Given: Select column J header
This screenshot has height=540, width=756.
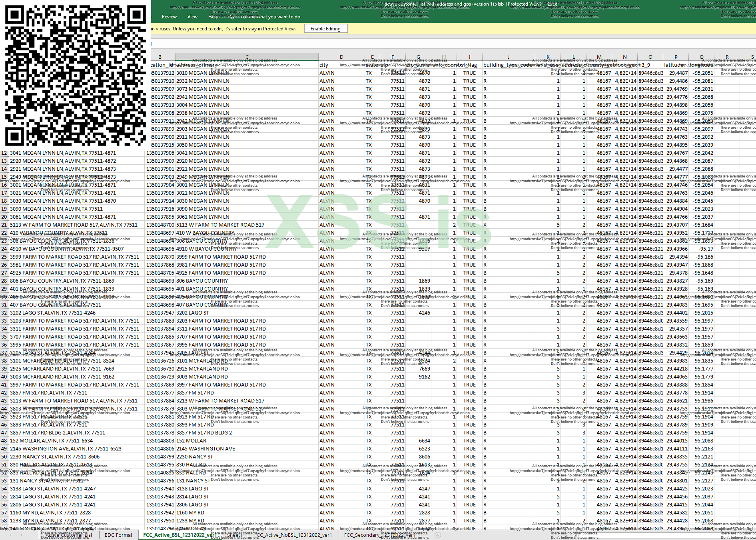Looking at the screenshot, I should coord(509,57).
